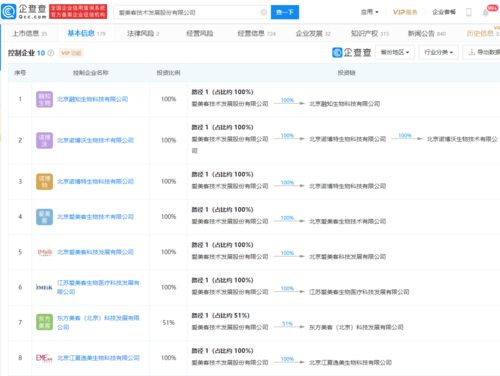This screenshot has width=500, height=376.
Task: Clear the search box with the X icon
Action: pos(264,12)
